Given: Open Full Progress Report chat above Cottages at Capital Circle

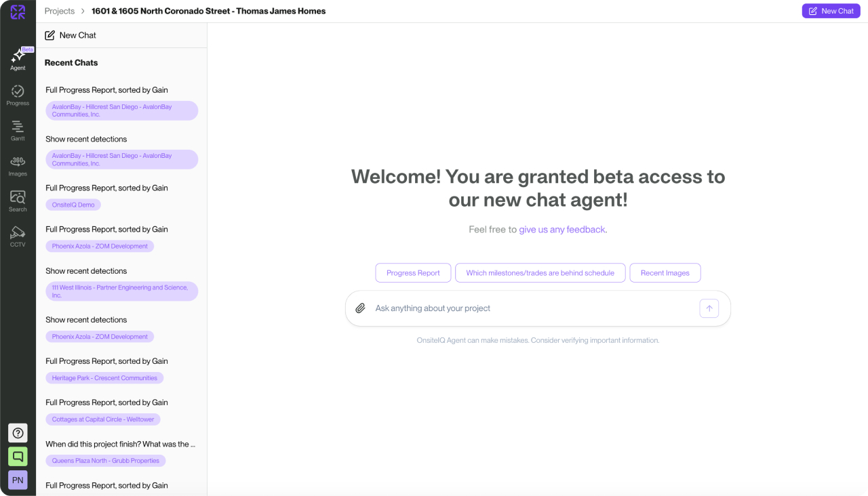Looking at the screenshot, I should point(106,402).
